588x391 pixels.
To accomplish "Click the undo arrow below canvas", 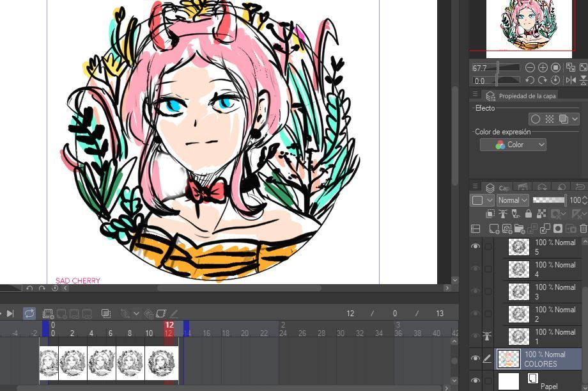I will click(x=29, y=288).
